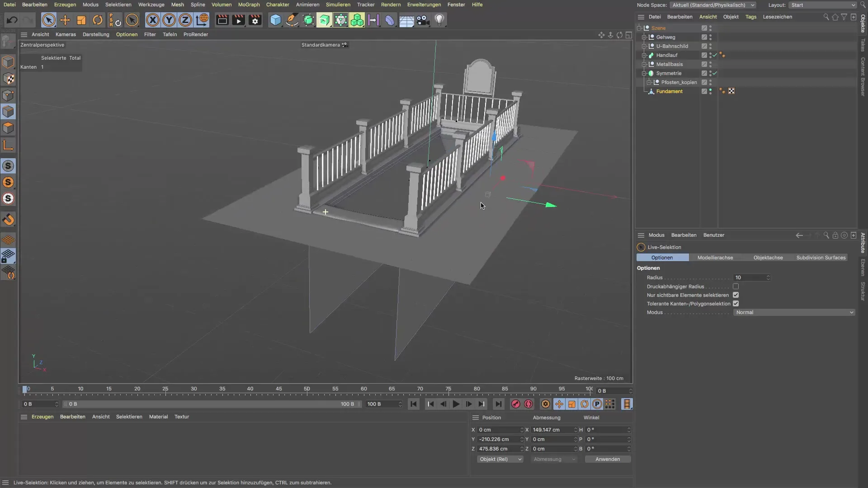Render view with clapperboard icon

(222, 20)
